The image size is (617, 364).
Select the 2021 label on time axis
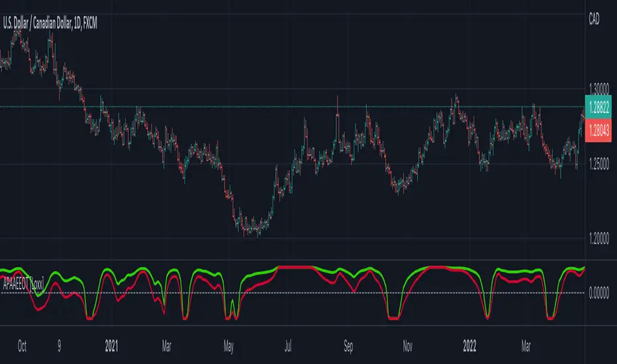(111, 346)
